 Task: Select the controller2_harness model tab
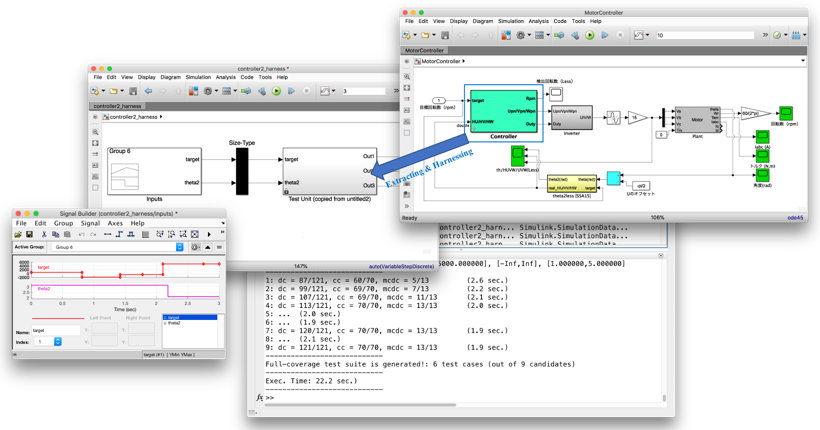point(118,106)
